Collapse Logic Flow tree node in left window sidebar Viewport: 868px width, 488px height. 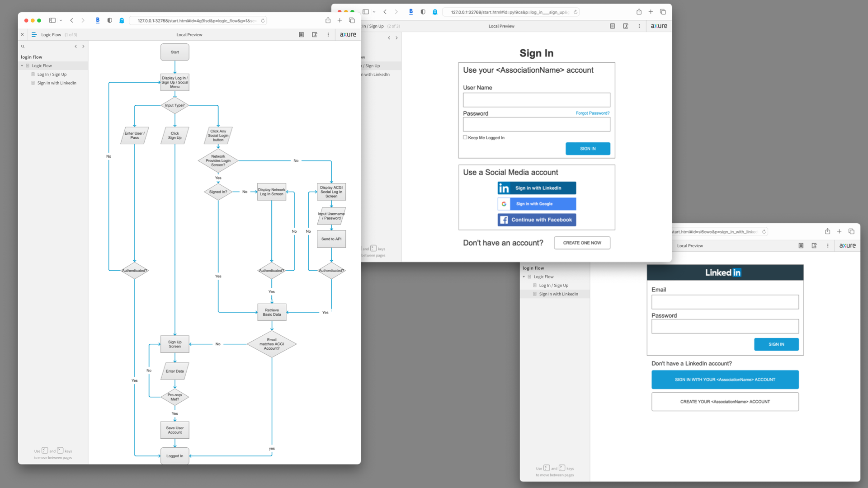[x=22, y=66]
